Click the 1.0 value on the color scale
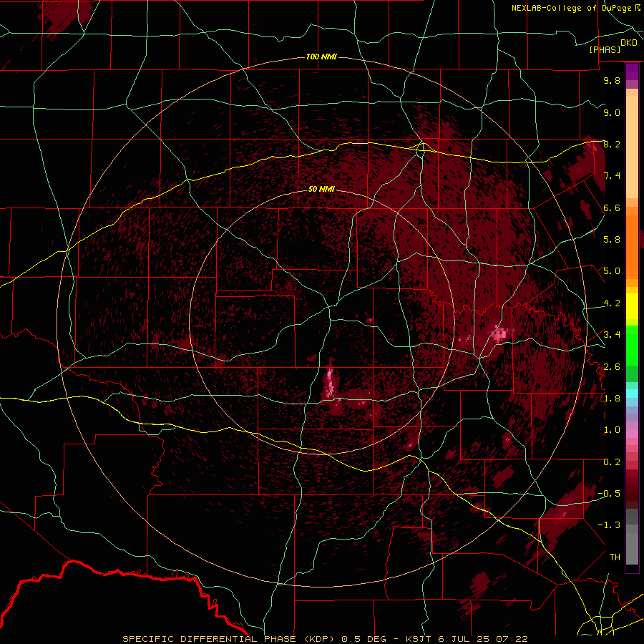Screen dimensions: 644x644 point(612,430)
